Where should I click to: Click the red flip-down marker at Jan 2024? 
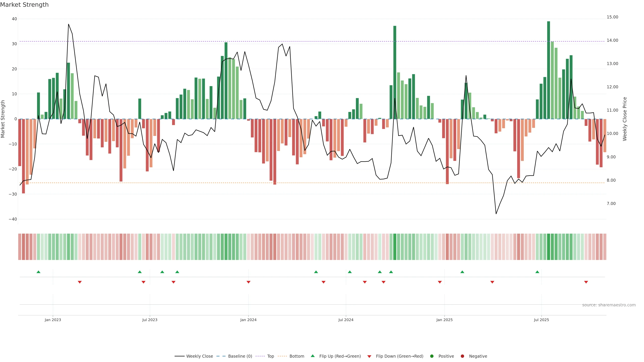pyautogui.click(x=249, y=282)
